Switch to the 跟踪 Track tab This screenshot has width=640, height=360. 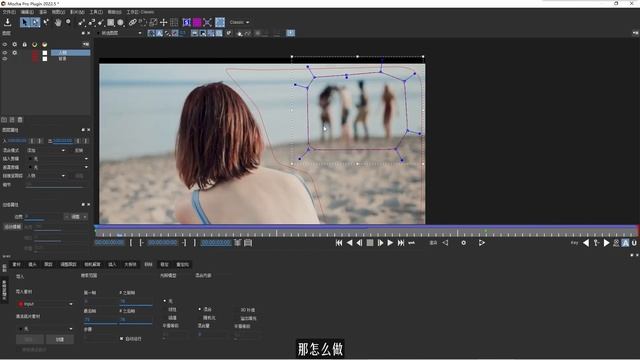point(48,264)
